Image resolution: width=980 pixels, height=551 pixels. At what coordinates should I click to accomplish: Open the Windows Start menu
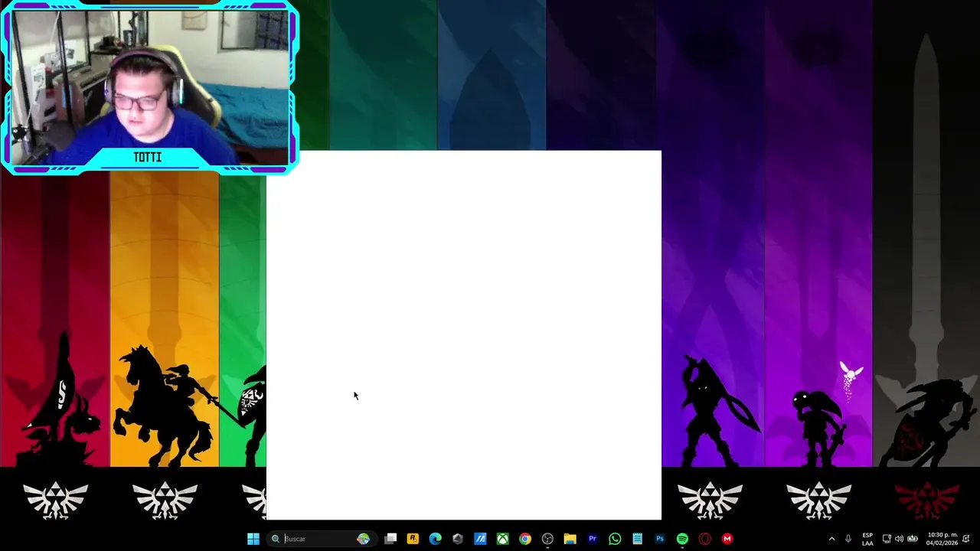253,539
